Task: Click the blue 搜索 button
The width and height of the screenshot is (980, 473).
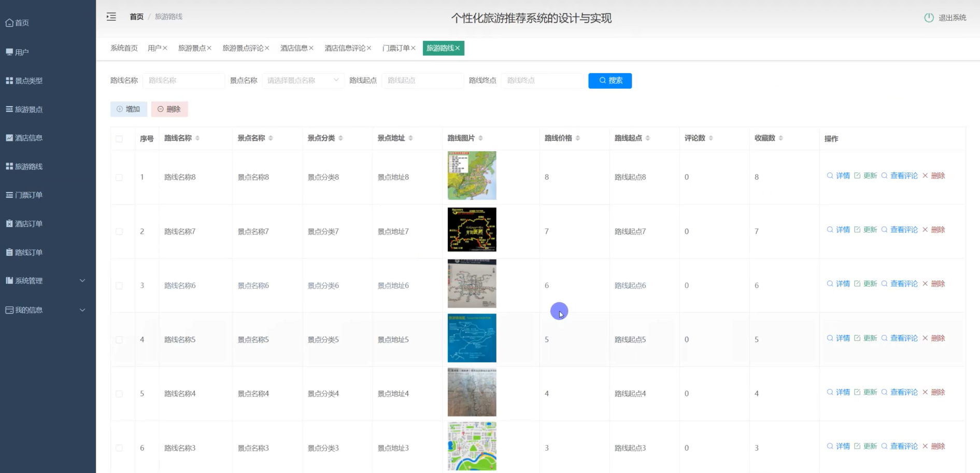Action: pyautogui.click(x=610, y=81)
